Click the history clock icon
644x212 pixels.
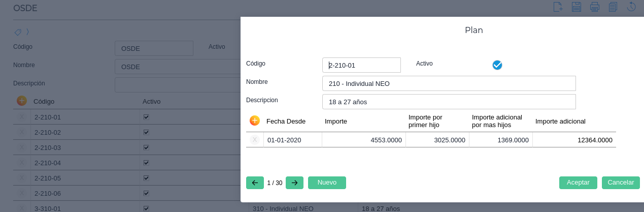point(631,7)
